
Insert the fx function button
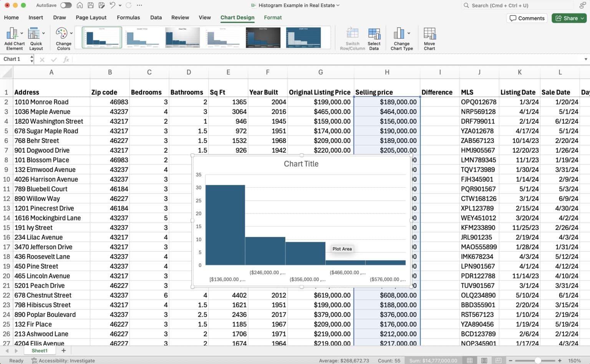(66, 59)
